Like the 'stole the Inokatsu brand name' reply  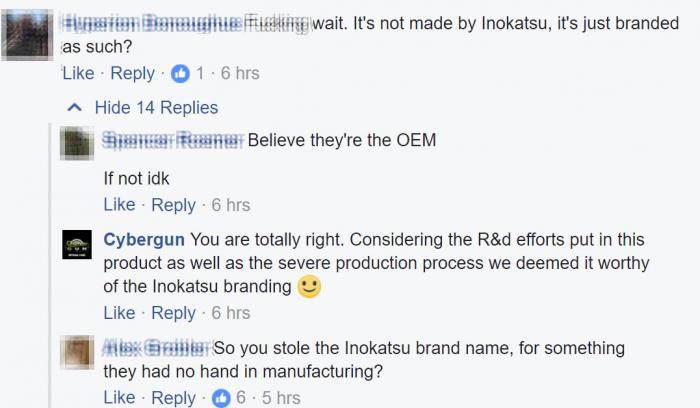pyautogui.click(x=119, y=398)
